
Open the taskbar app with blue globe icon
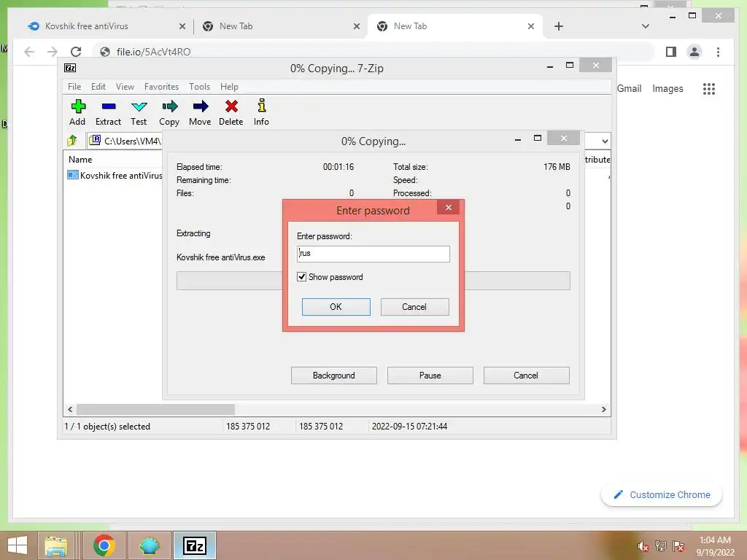149,545
